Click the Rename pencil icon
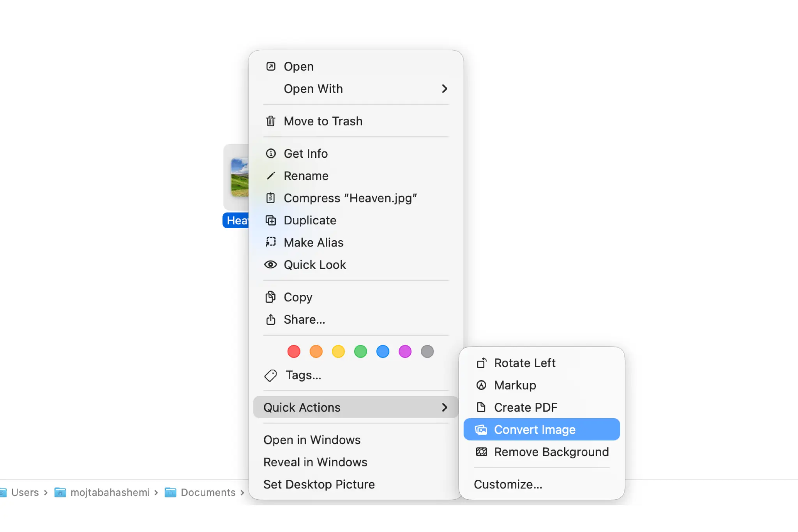This screenshot has width=798, height=532. point(271,176)
